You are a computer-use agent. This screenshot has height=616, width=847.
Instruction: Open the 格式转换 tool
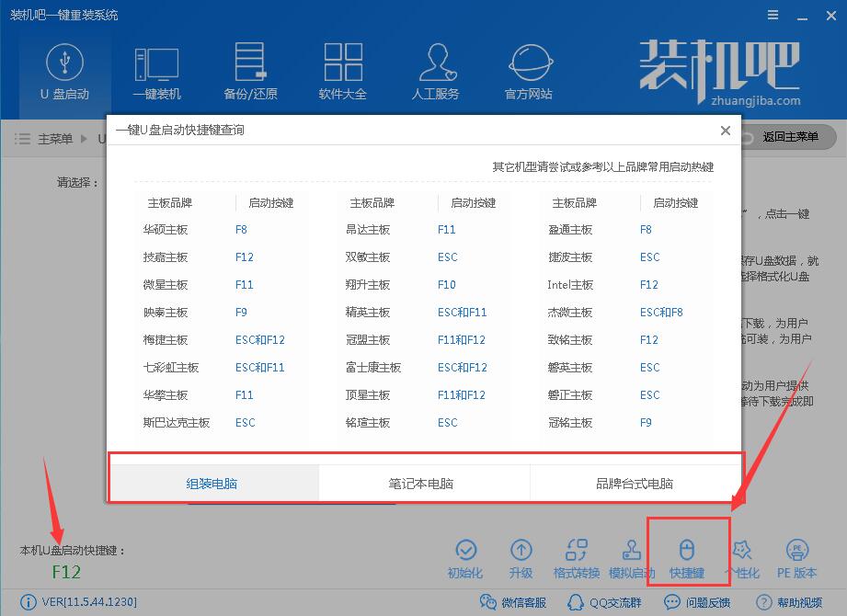(x=578, y=552)
